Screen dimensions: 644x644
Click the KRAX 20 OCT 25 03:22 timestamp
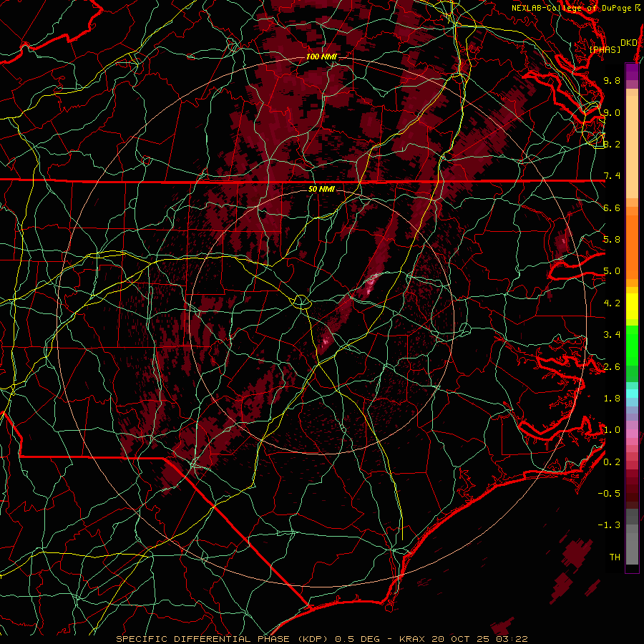pyautogui.click(x=464, y=639)
